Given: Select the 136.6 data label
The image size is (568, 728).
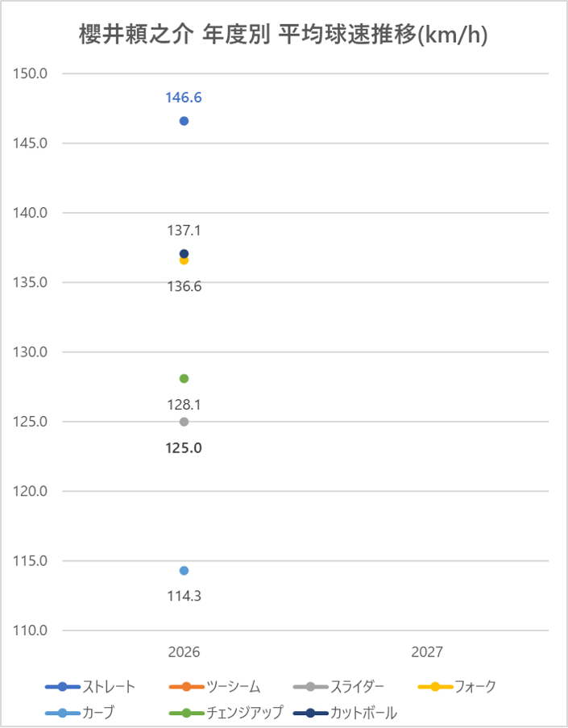Looking at the screenshot, I should [x=184, y=286].
